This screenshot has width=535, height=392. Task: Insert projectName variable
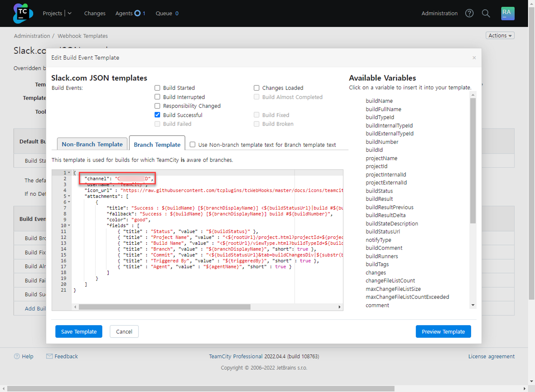[x=381, y=158]
